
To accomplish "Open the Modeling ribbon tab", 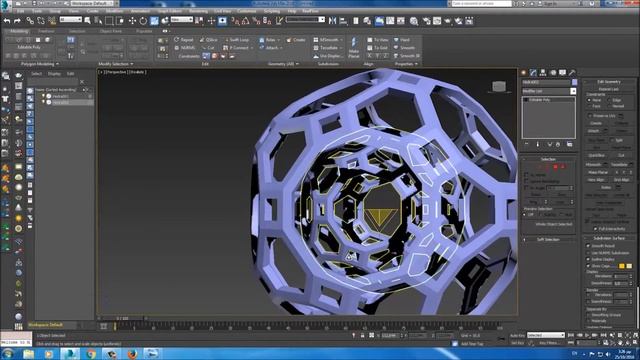I will pos(19,31).
